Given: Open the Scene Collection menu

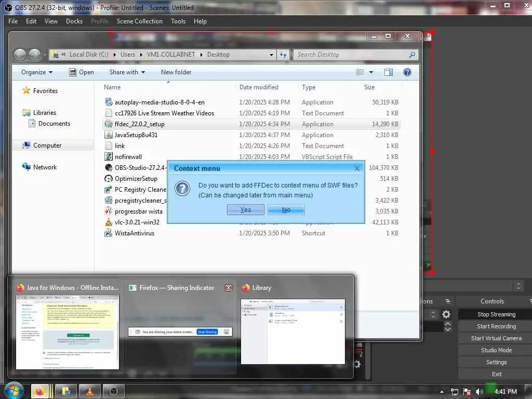Looking at the screenshot, I should click(x=139, y=21).
